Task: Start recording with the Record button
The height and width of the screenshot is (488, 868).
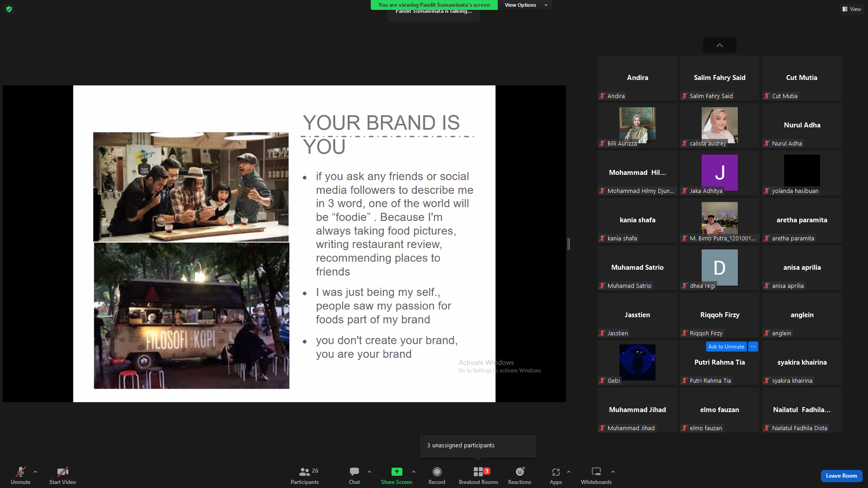Action: [x=437, y=475]
